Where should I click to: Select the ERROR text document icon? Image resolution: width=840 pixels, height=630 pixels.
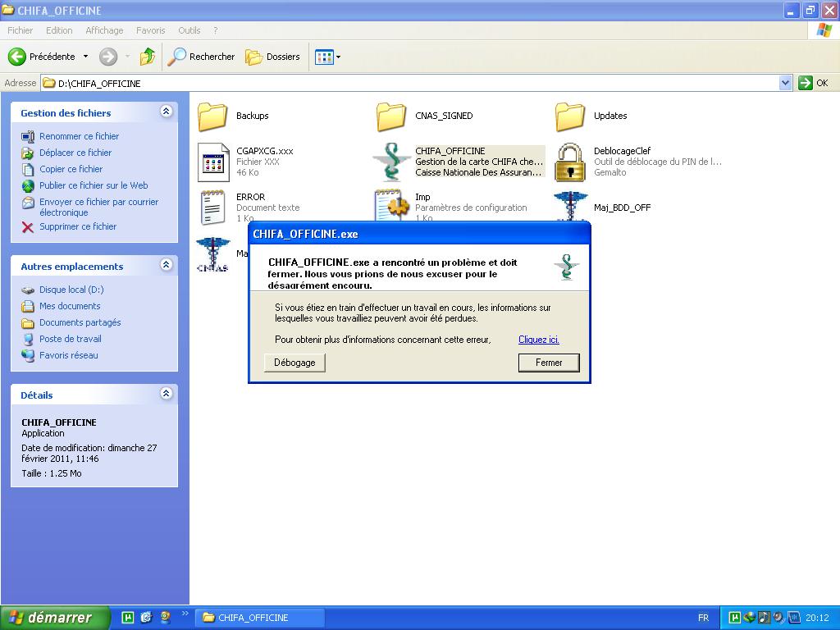pyautogui.click(x=212, y=207)
